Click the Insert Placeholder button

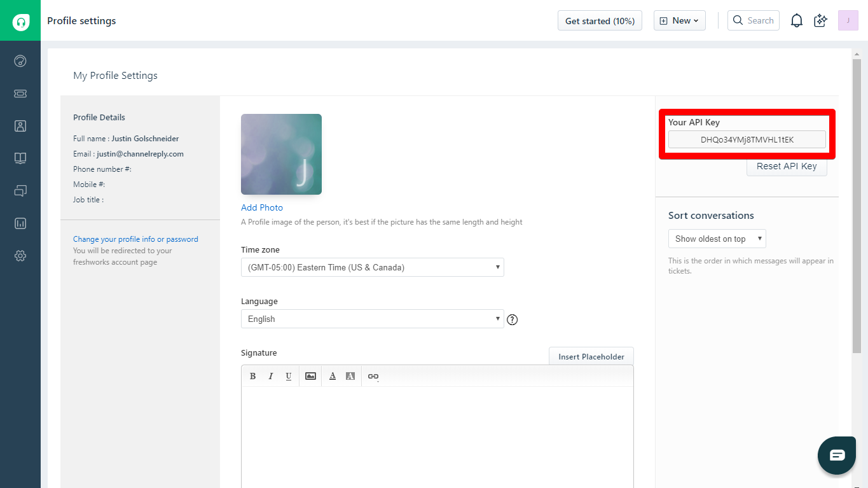pyautogui.click(x=591, y=356)
